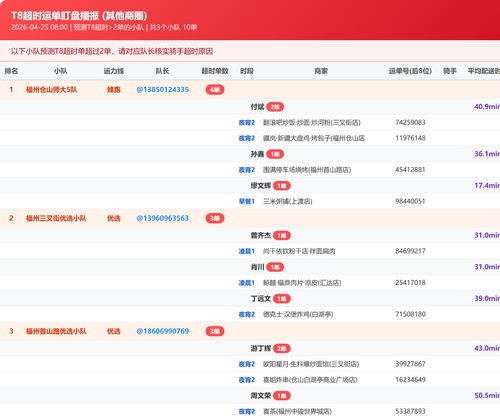500x416 pixels.
Task: Click waybill number 45412881
Action: [x=410, y=170]
